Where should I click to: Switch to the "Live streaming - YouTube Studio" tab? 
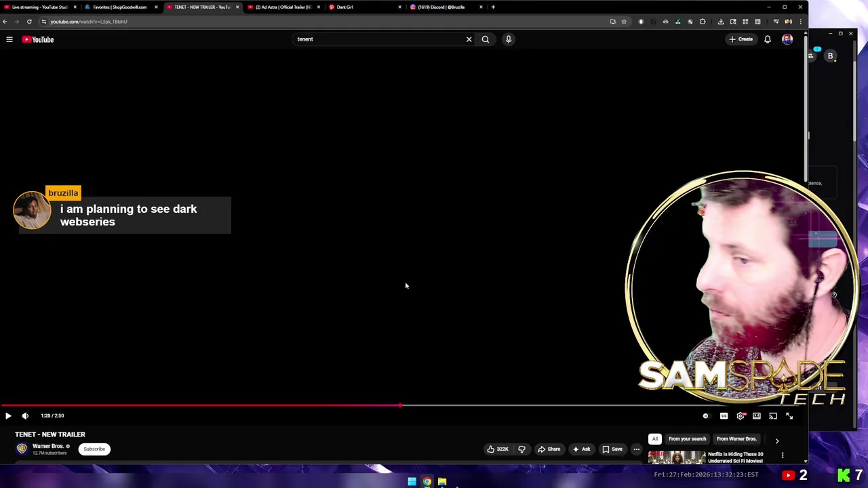pyautogui.click(x=40, y=7)
